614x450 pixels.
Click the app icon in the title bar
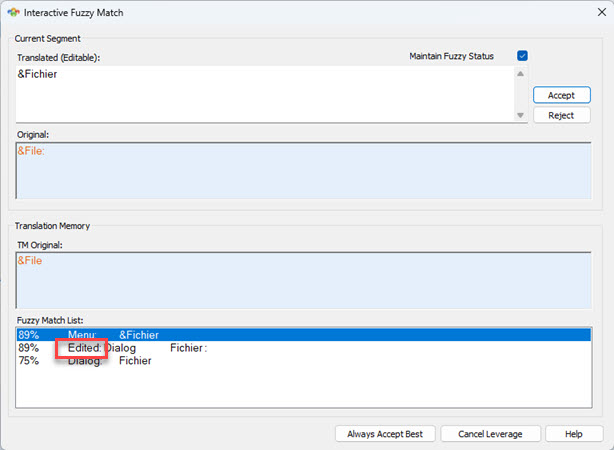pos(12,12)
